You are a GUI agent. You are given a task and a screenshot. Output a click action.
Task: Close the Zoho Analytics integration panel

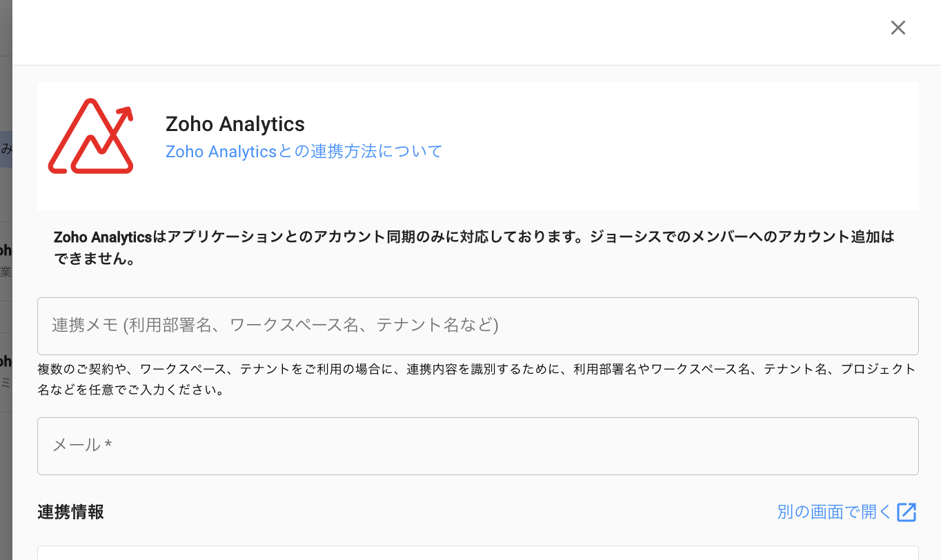pos(898,28)
